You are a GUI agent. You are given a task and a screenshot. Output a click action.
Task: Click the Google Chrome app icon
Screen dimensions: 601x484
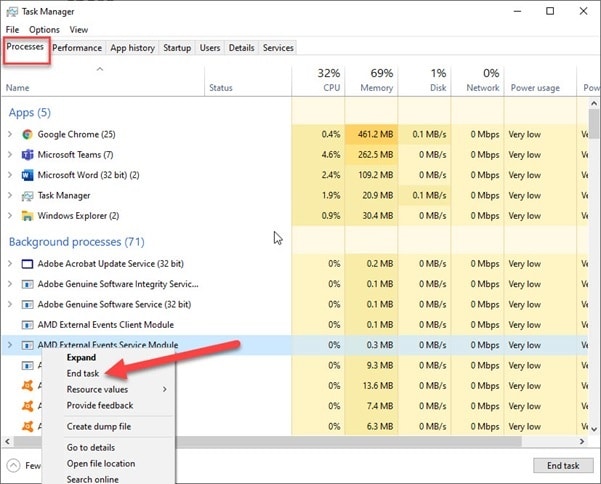point(27,135)
